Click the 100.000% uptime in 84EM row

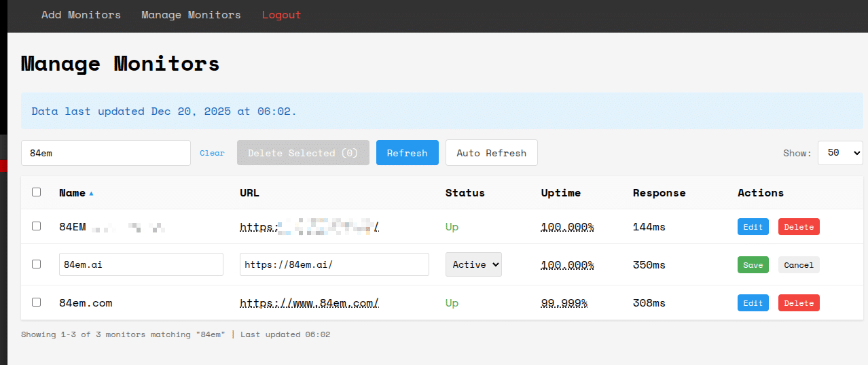coord(568,227)
